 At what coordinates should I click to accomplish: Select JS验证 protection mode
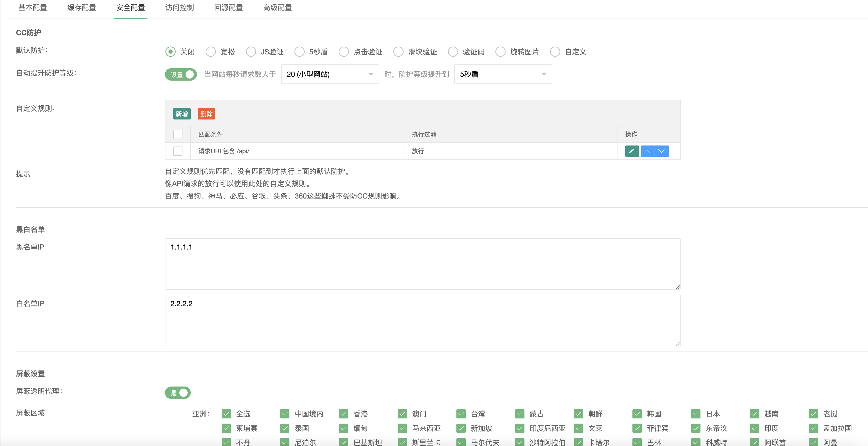[251, 52]
